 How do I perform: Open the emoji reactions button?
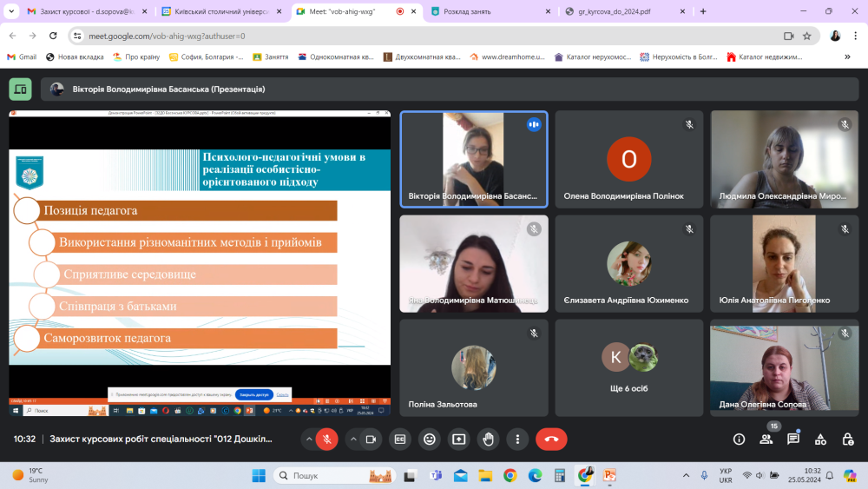click(430, 439)
